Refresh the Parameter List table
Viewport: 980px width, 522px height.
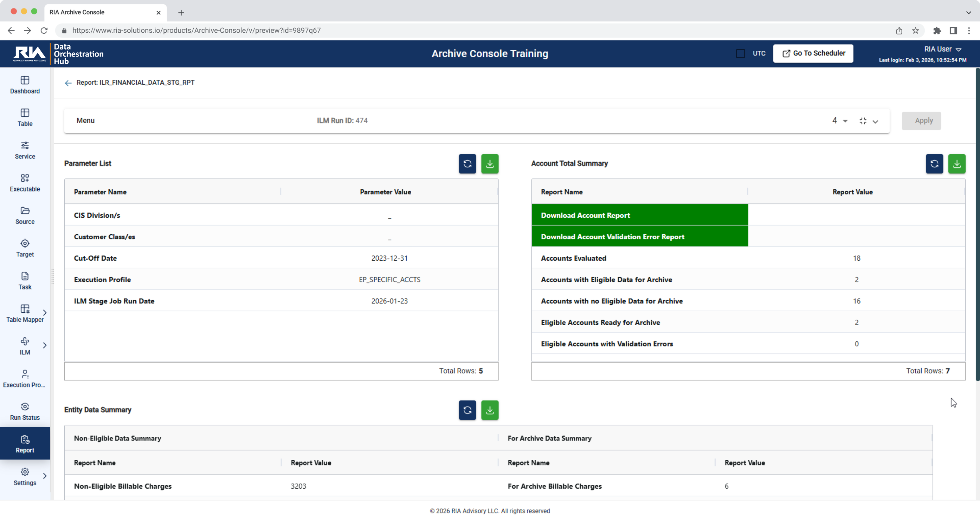tap(467, 164)
